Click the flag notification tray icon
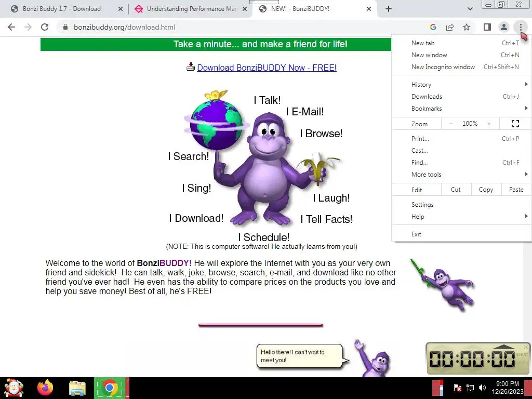This screenshot has width=532, height=399. coord(457,388)
